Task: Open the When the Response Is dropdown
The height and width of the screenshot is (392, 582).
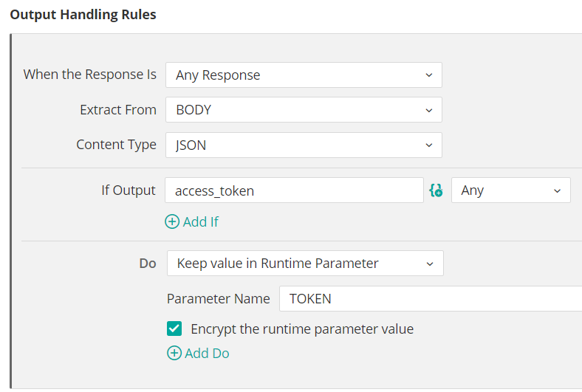Action: 304,75
